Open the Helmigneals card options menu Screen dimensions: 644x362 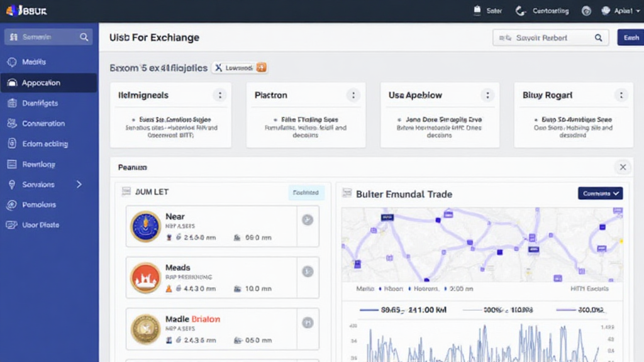[x=219, y=96]
